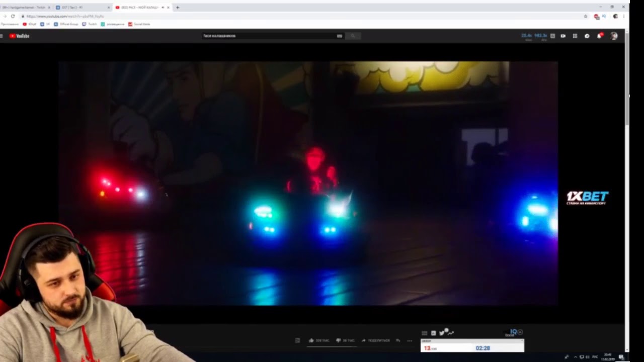Bookmark this page with the star icon
The width and height of the screenshot is (644, 362).
click(x=586, y=16)
